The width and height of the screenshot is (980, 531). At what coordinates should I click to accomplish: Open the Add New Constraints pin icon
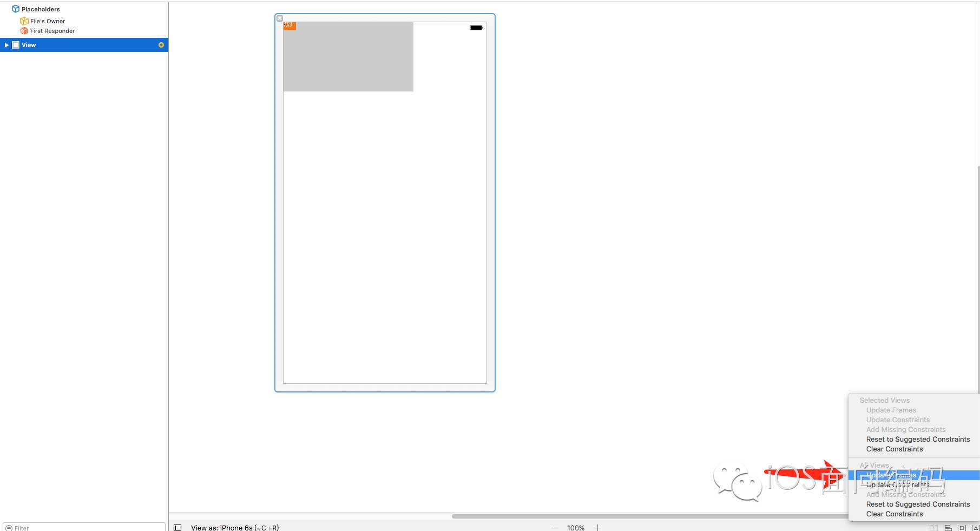coord(962,528)
